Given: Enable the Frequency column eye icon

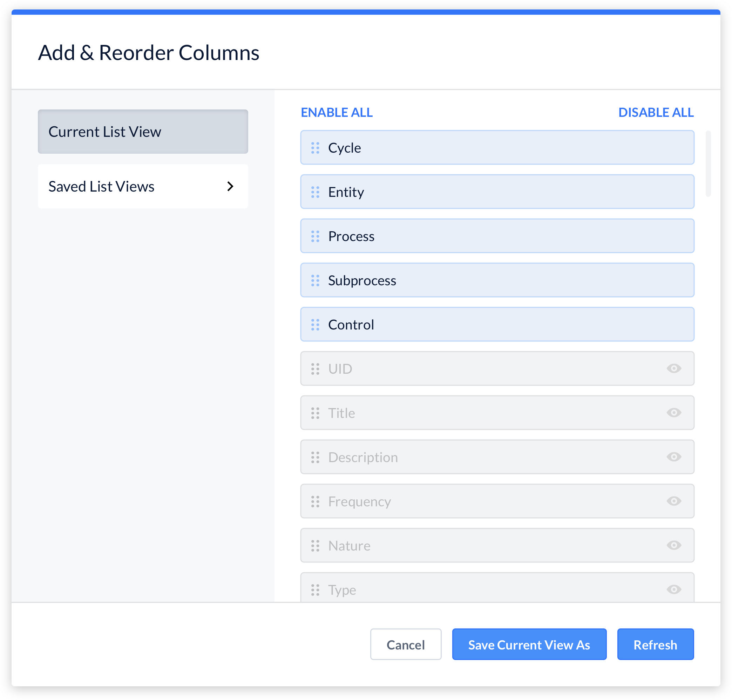Looking at the screenshot, I should point(673,501).
